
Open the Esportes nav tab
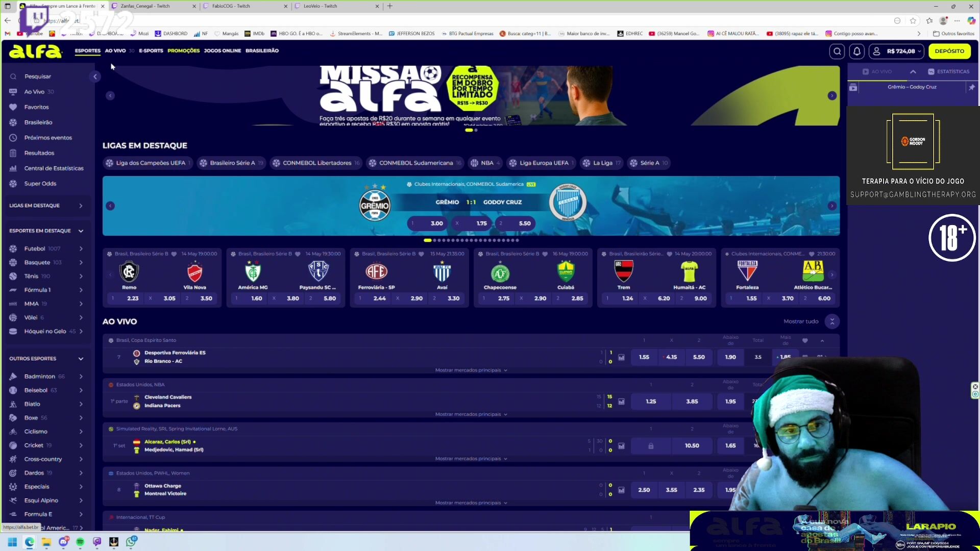(88, 51)
